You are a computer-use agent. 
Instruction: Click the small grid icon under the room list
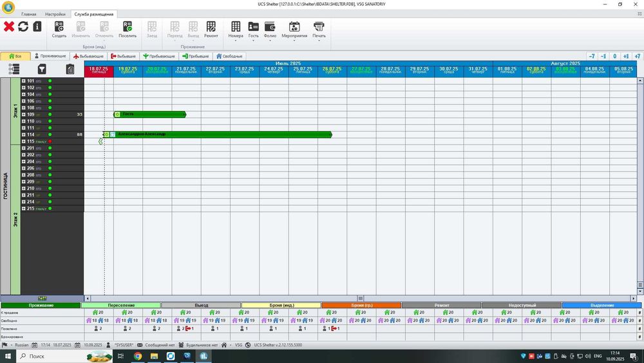click(x=42, y=298)
